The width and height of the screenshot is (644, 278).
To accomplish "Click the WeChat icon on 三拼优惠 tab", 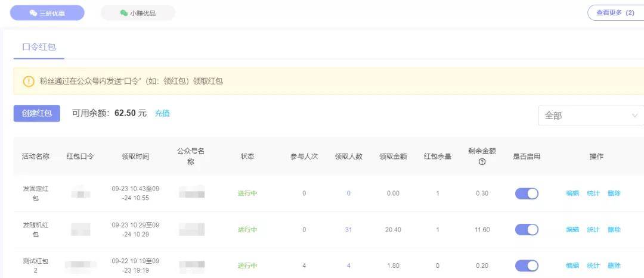I will click(x=33, y=13).
